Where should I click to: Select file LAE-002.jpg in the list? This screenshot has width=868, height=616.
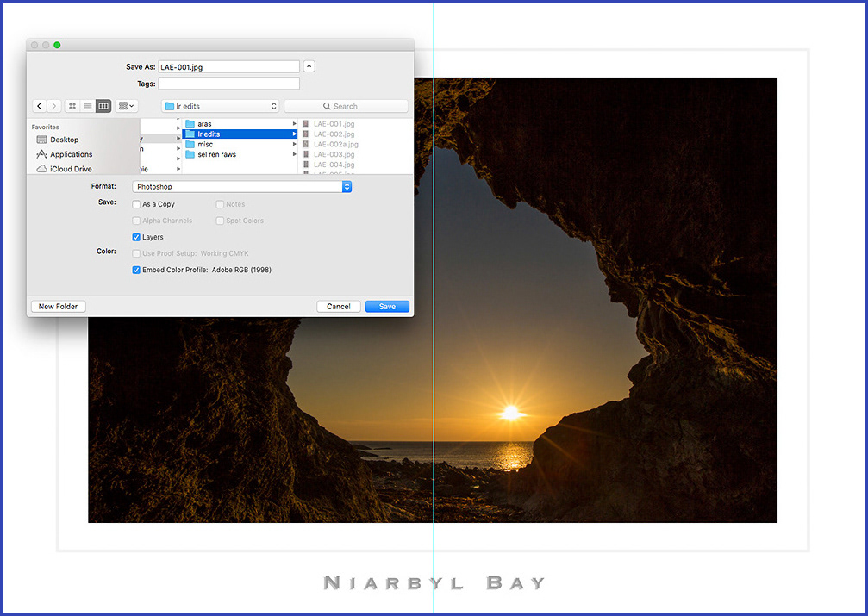point(334,134)
